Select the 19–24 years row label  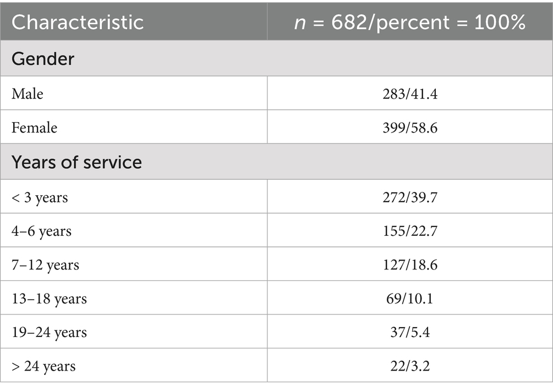click(49, 332)
